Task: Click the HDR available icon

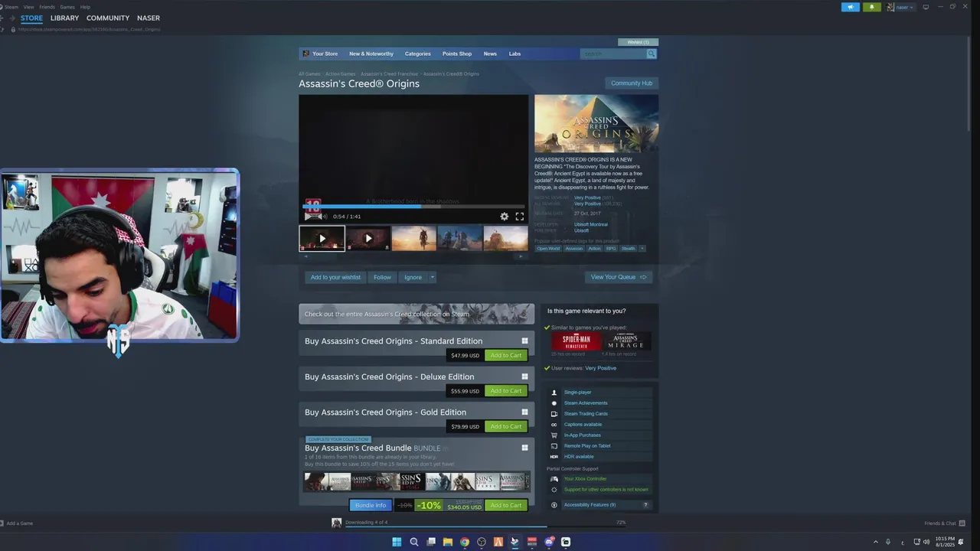Action: tap(554, 457)
